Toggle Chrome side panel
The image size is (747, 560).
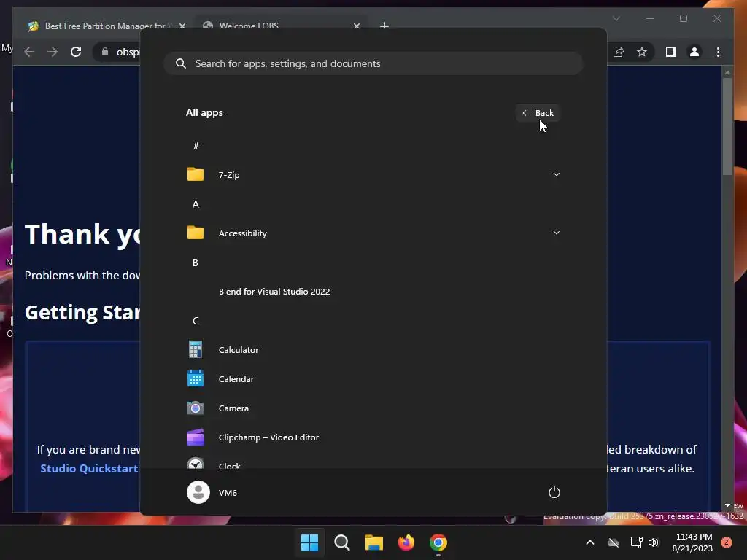[671, 52]
